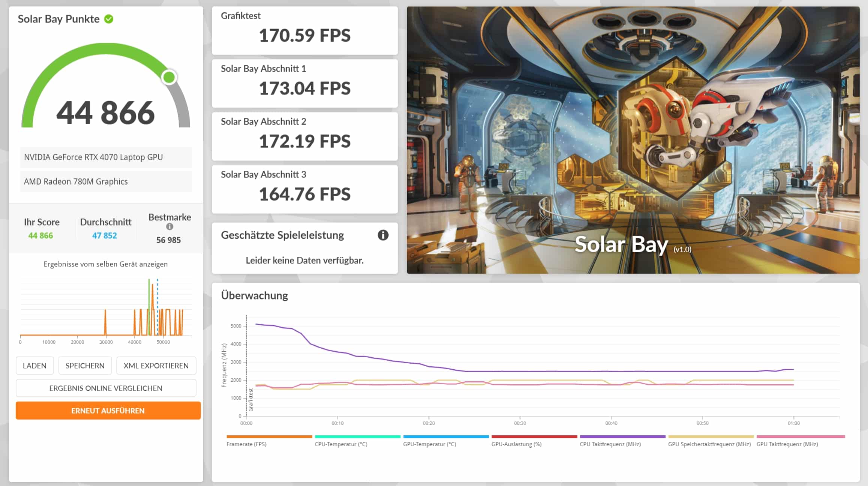The image size is (868, 486).
Task: Click the Solar Bay preview image
Action: (633, 140)
